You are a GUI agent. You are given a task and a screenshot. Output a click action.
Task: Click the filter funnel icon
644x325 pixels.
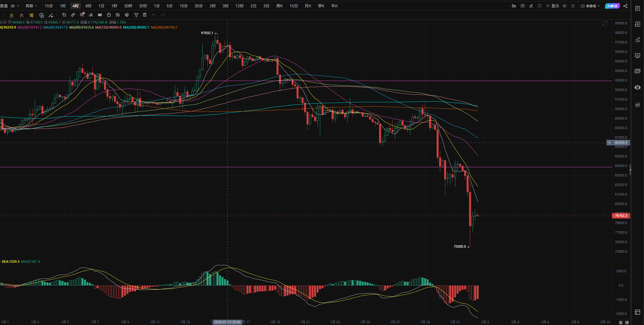pos(136,15)
